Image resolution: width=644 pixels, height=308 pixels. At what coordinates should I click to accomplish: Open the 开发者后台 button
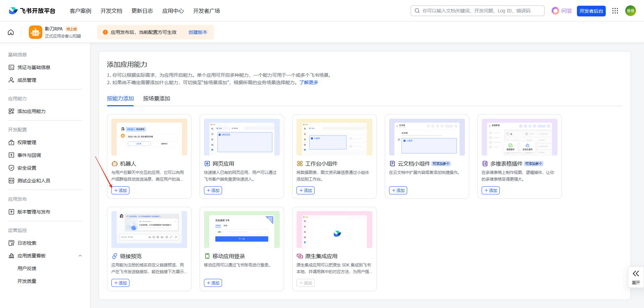pos(591,11)
